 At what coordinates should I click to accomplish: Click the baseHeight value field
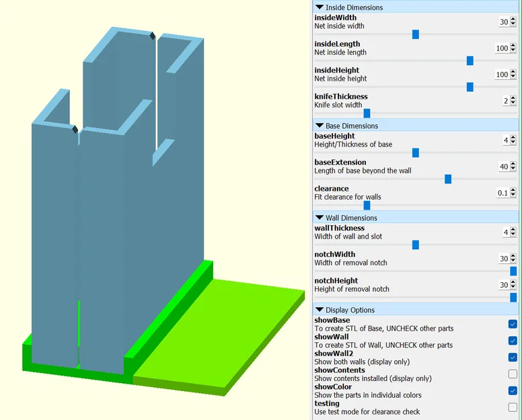click(506, 140)
